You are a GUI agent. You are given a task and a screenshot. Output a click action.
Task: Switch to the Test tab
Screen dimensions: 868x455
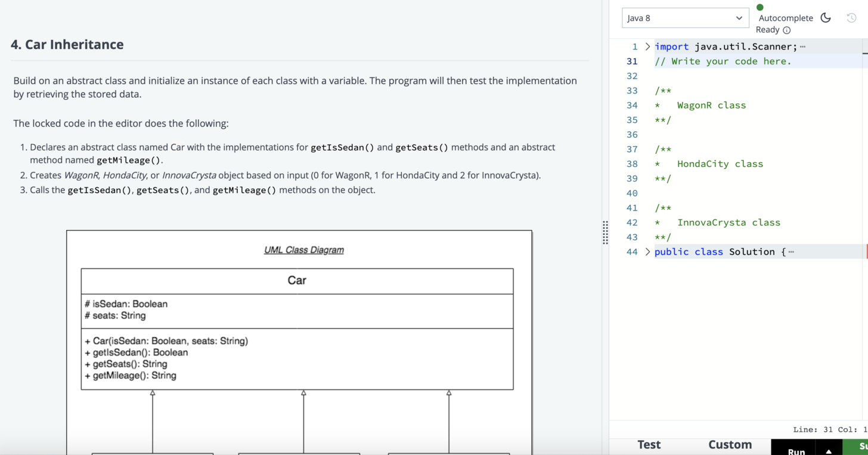coord(649,445)
